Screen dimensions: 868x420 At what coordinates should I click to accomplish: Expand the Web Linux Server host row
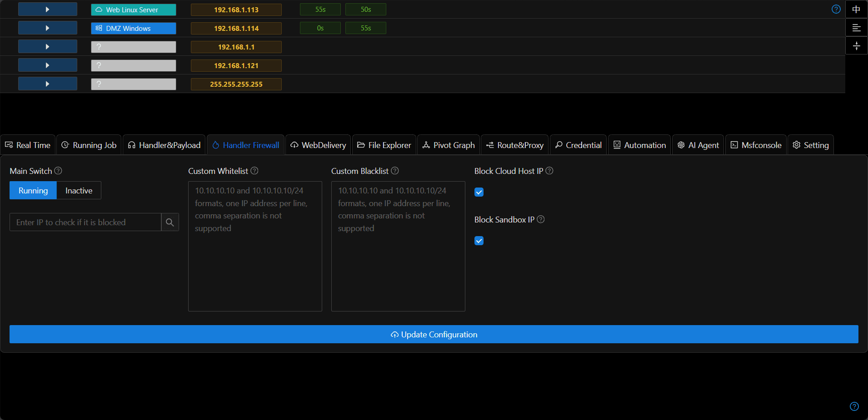coord(48,10)
